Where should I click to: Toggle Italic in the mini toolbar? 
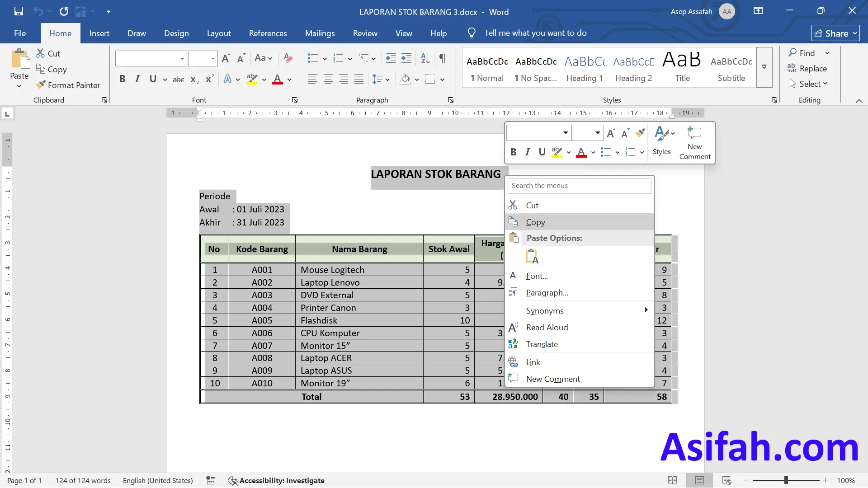coord(528,152)
